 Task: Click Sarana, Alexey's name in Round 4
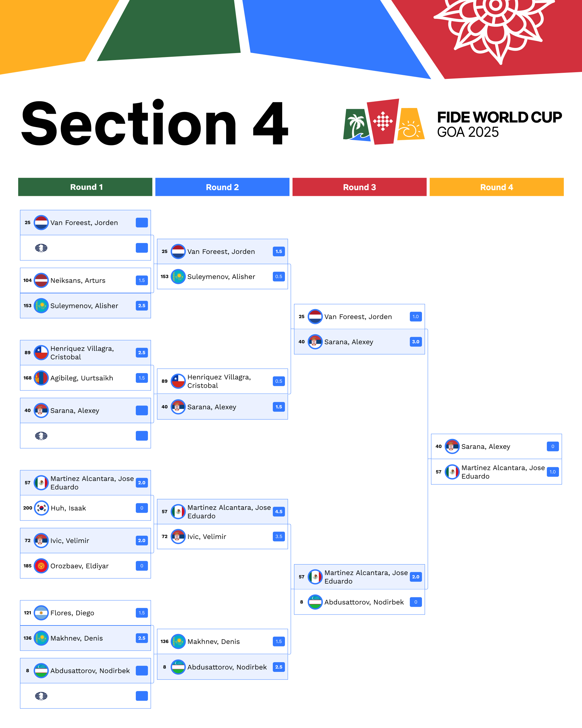pos(486,447)
